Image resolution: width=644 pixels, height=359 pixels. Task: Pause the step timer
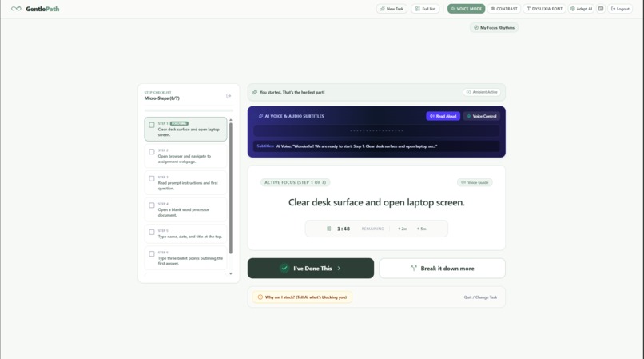tap(329, 229)
